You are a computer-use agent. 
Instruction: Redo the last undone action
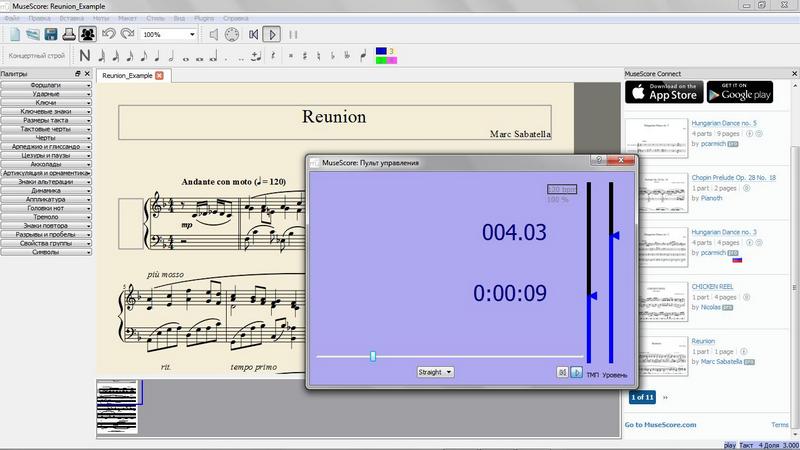(x=127, y=34)
